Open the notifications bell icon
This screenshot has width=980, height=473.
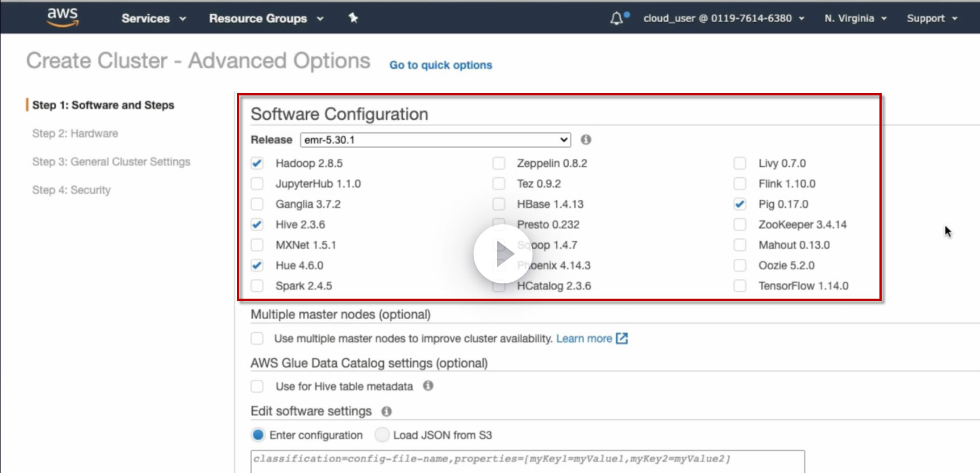pos(617,18)
